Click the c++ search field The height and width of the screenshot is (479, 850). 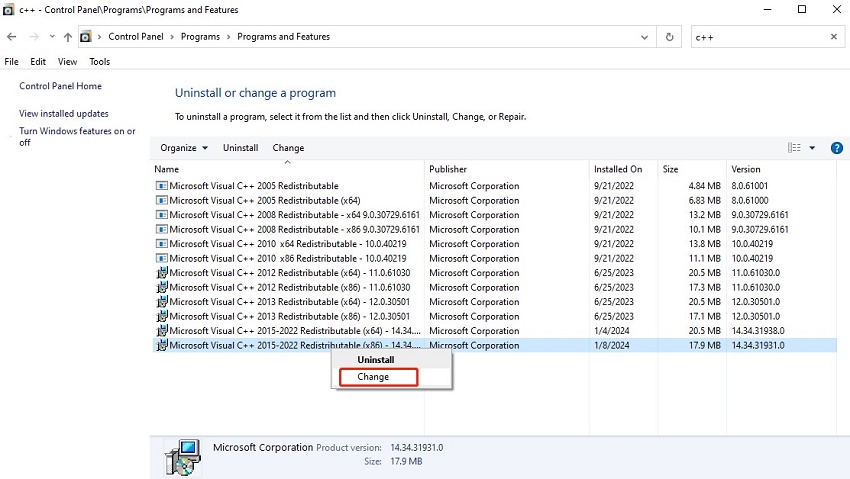[x=759, y=37]
